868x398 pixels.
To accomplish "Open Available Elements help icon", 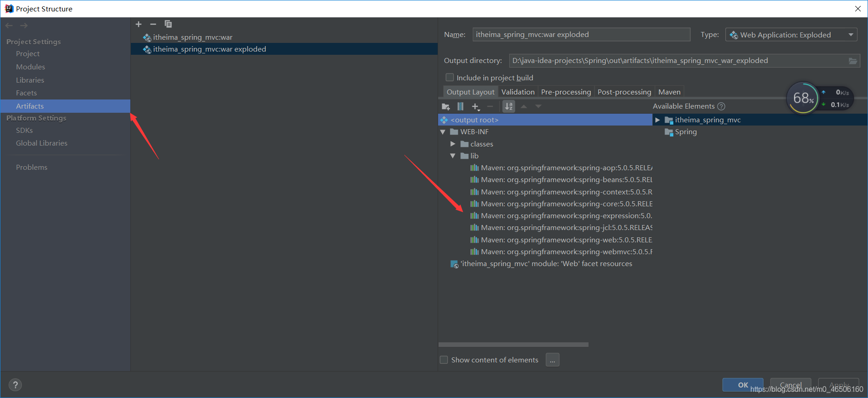I will tap(721, 106).
